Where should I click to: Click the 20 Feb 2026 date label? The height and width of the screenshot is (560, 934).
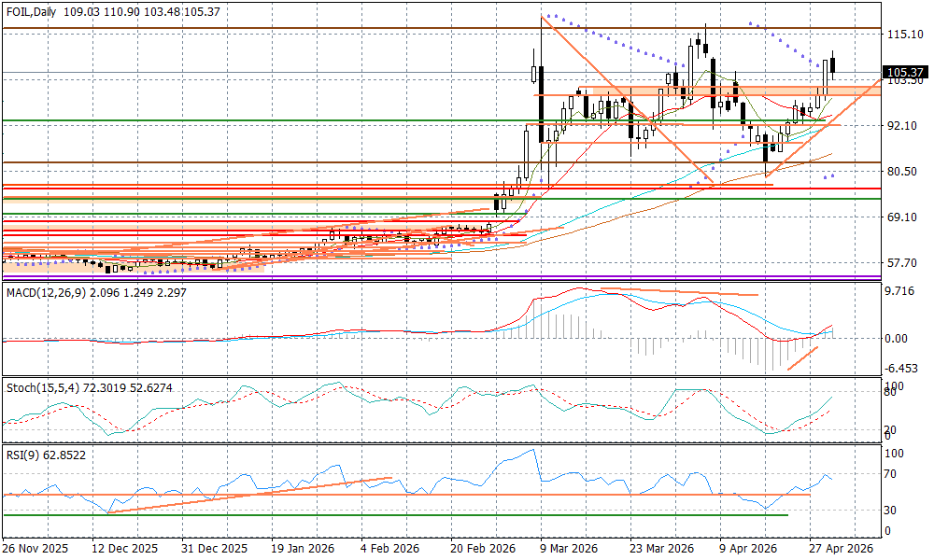pos(483,549)
